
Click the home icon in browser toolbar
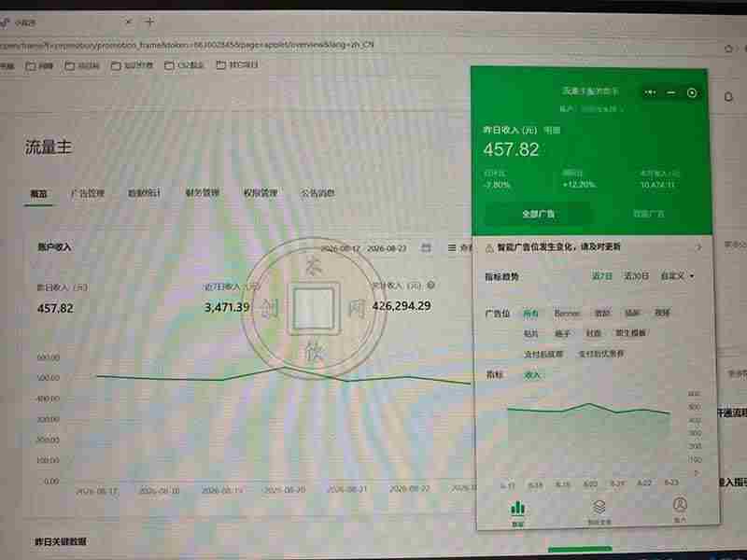tap(728, 49)
